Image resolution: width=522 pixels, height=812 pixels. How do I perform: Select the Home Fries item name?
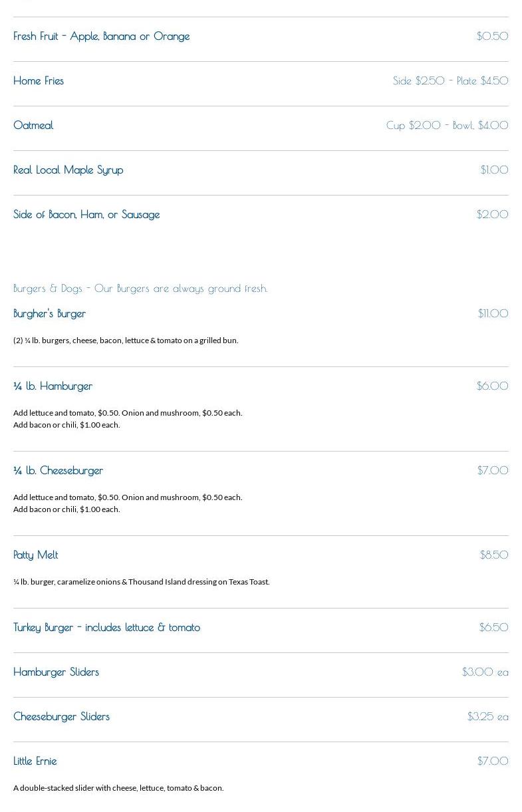point(39,80)
